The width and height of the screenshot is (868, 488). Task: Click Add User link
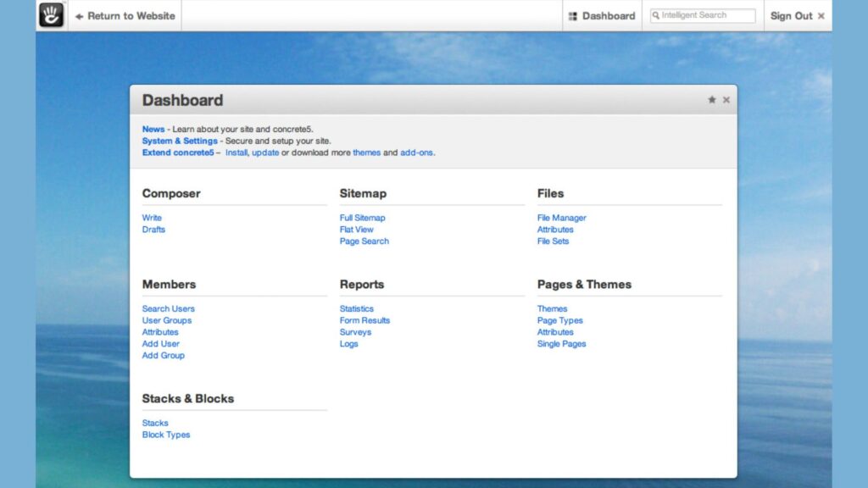coord(160,343)
